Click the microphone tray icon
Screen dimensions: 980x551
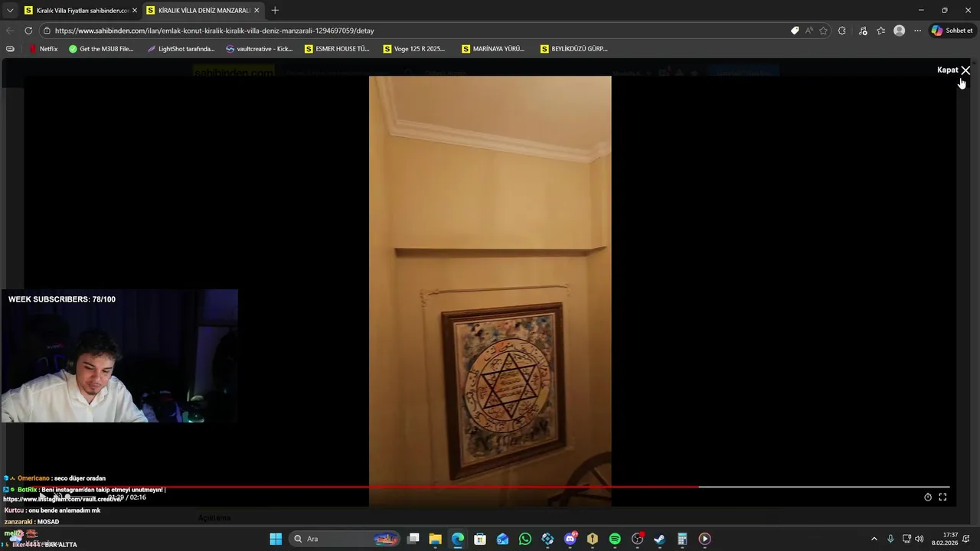[x=890, y=539]
